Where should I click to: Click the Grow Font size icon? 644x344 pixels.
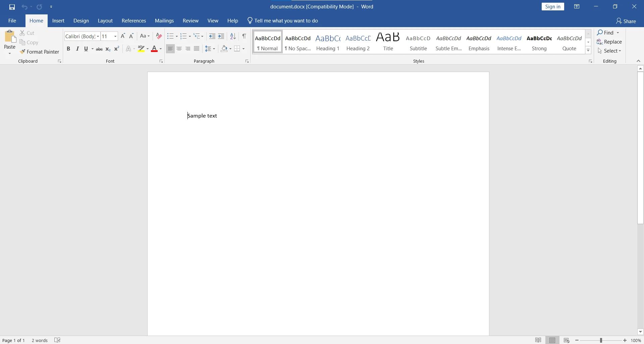pyautogui.click(x=123, y=36)
